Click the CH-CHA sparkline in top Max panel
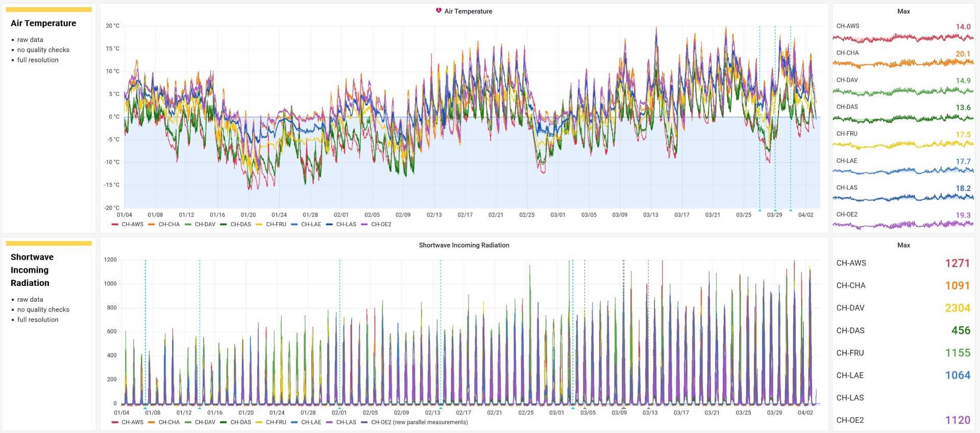980x433 pixels. 903,63
